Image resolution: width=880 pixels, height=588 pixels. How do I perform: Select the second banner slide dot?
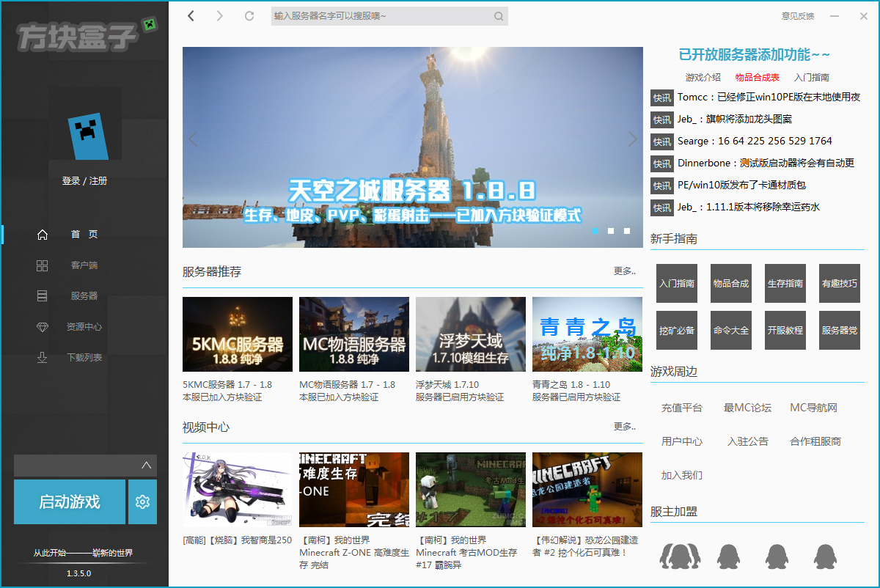[611, 231]
